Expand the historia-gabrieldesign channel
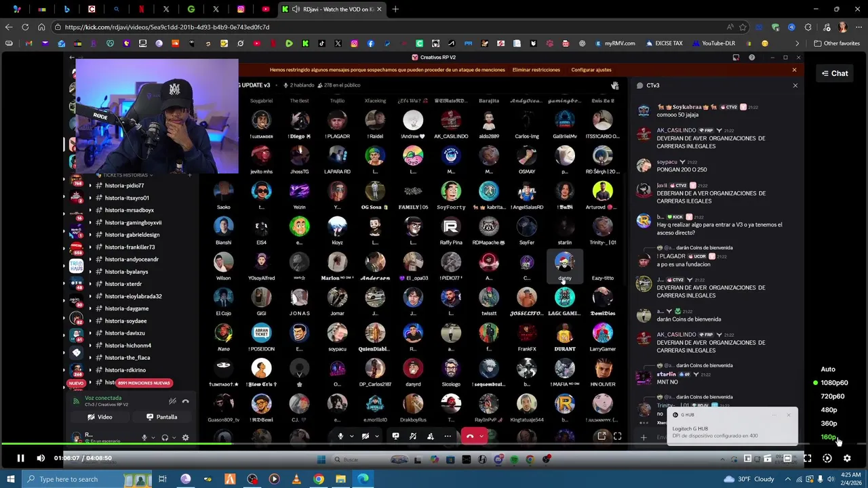Viewport: 868px width, 488px height. point(90,235)
